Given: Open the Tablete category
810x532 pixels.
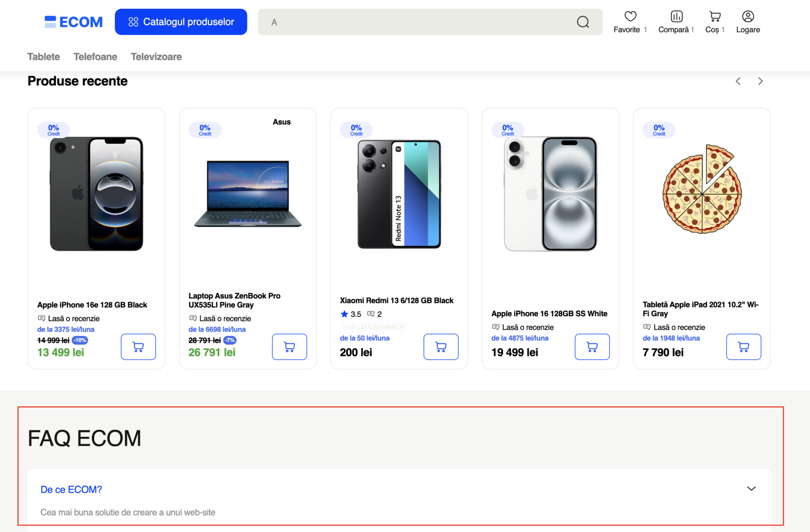Looking at the screenshot, I should click(x=43, y=57).
